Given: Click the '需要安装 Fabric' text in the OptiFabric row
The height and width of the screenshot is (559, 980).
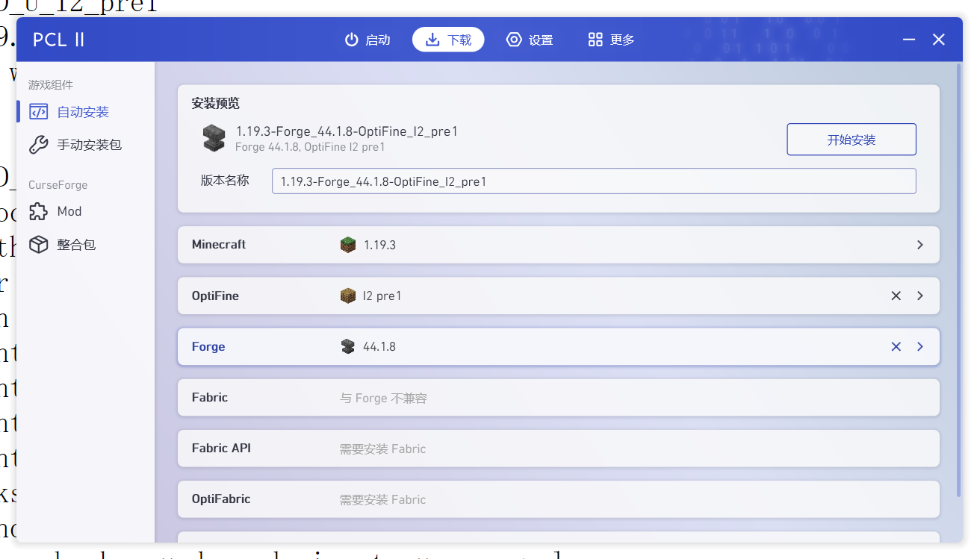Looking at the screenshot, I should 382,500.
